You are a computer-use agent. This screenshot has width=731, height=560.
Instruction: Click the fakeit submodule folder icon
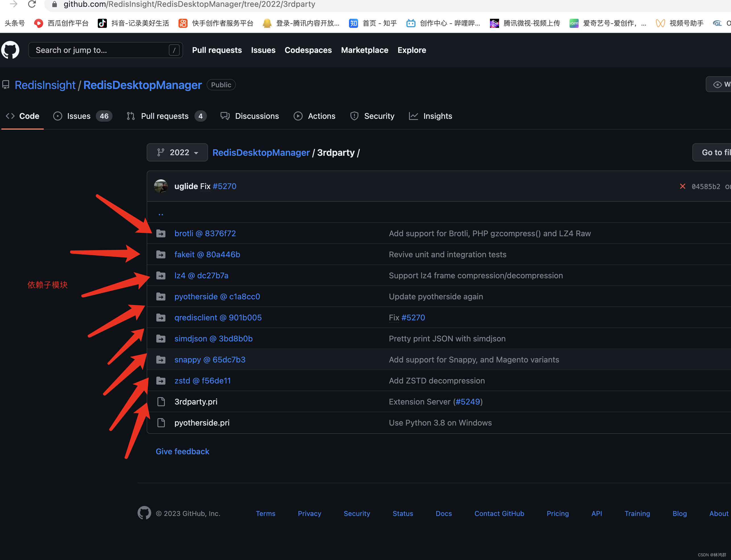(x=161, y=254)
